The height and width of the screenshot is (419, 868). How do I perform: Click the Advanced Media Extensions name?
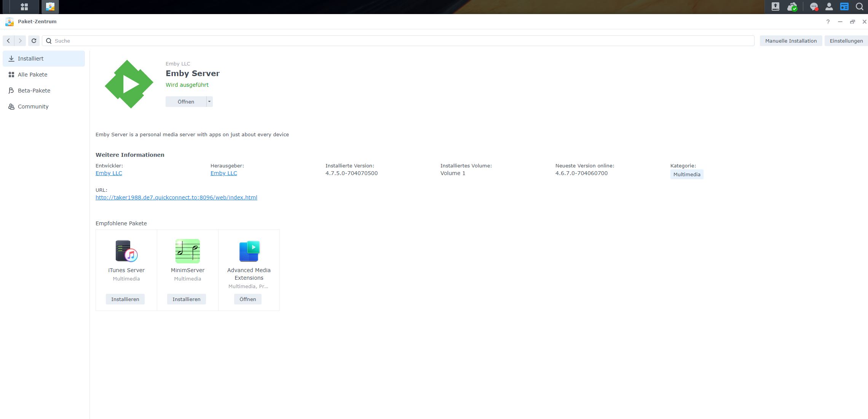click(249, 274)
